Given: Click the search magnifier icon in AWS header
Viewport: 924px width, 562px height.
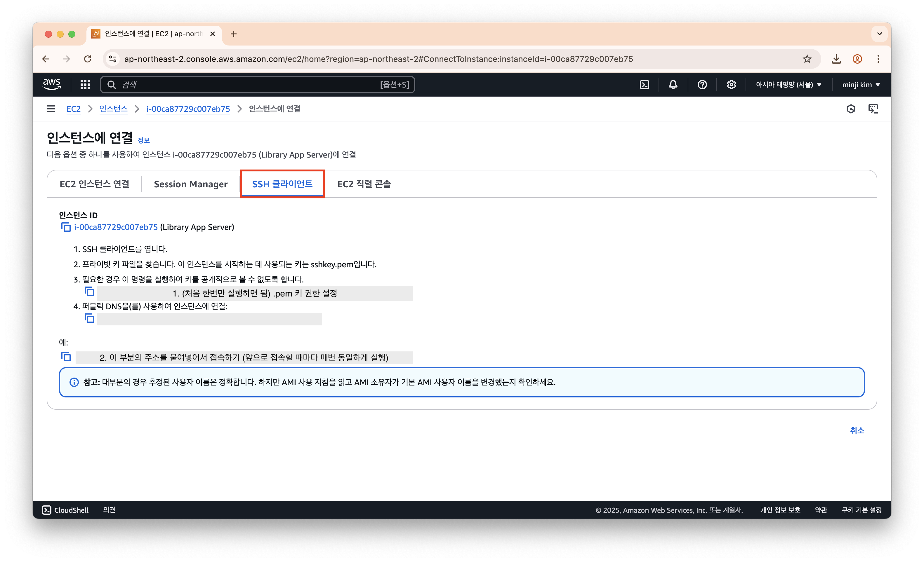Looking at the screenshot, I should (x=112, y=85).
